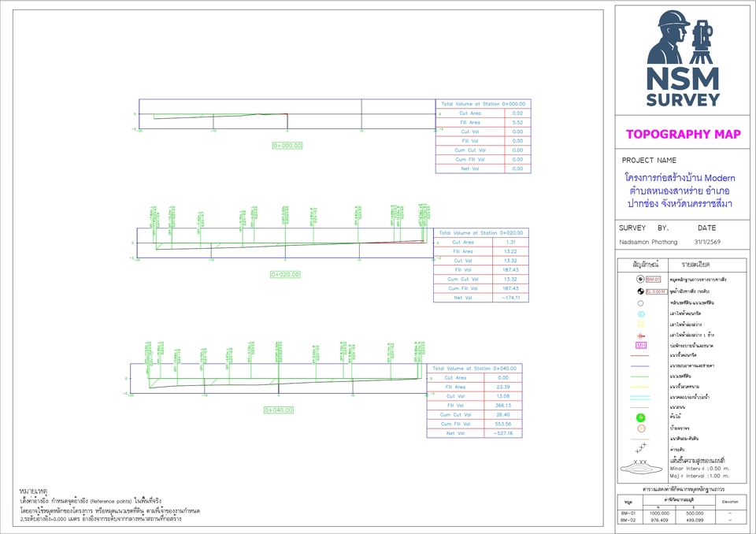
Task: Click the EL 0.00 M elevation point symbol
Action: 640,293
